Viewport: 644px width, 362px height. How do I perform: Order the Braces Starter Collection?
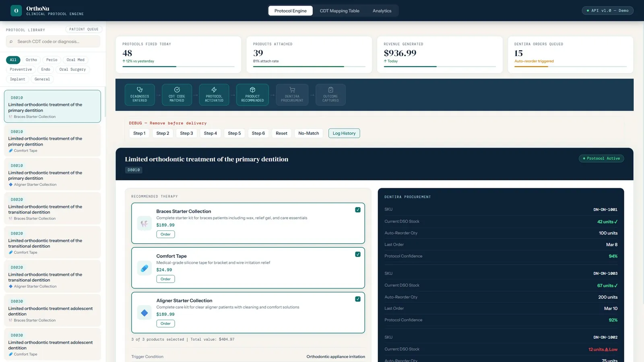click(x=165, y=234)
